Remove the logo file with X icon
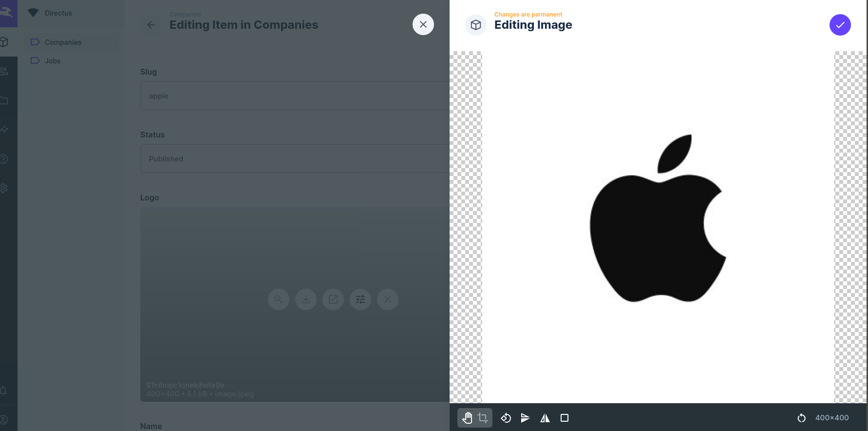Viewport: 868px width, 431px height. (x=388, y=299)
